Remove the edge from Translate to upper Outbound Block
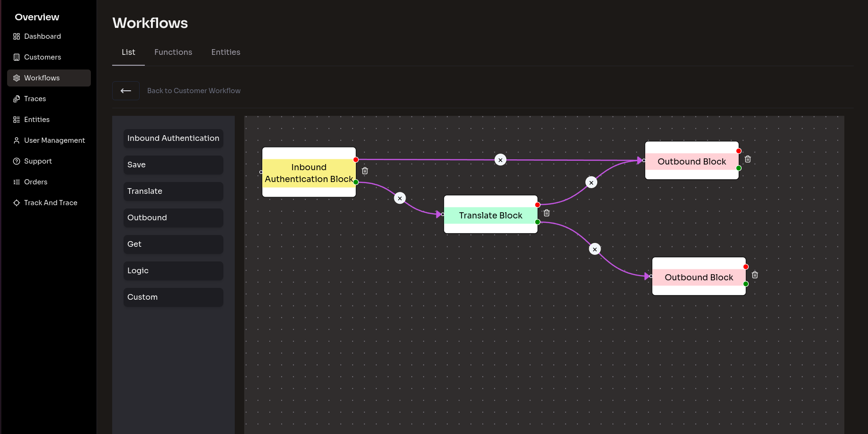Screen dimensions: 868x434 591,182
